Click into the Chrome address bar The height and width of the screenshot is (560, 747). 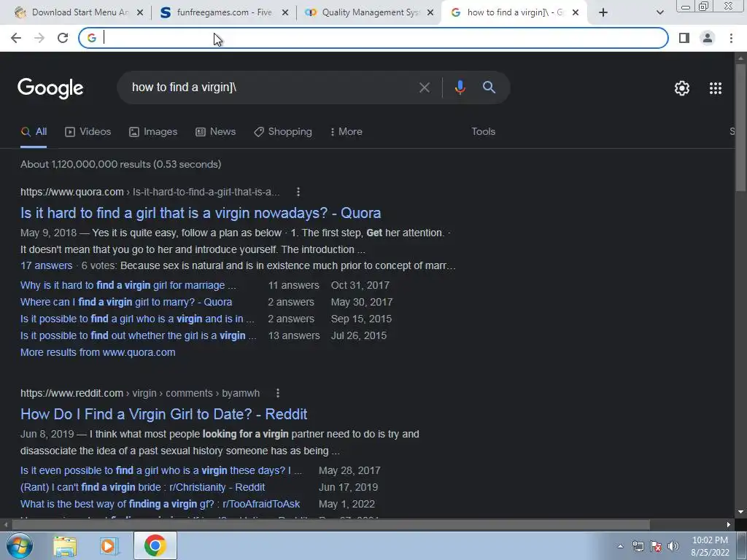pos(373,38)
